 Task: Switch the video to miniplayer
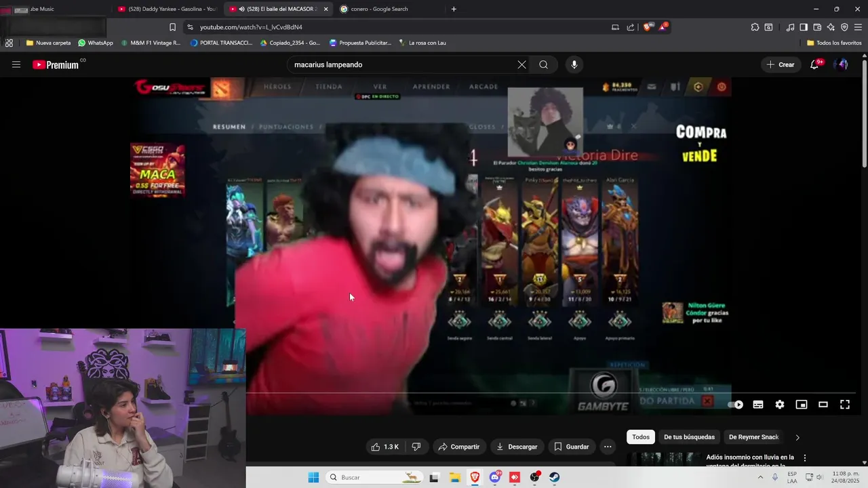(x=802, y=405)
